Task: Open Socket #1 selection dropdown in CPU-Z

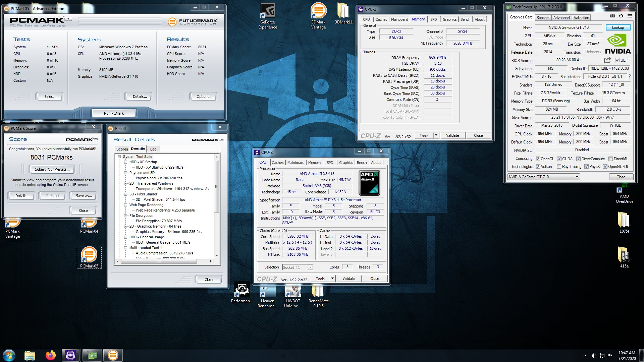Action: tap(298, 267)
